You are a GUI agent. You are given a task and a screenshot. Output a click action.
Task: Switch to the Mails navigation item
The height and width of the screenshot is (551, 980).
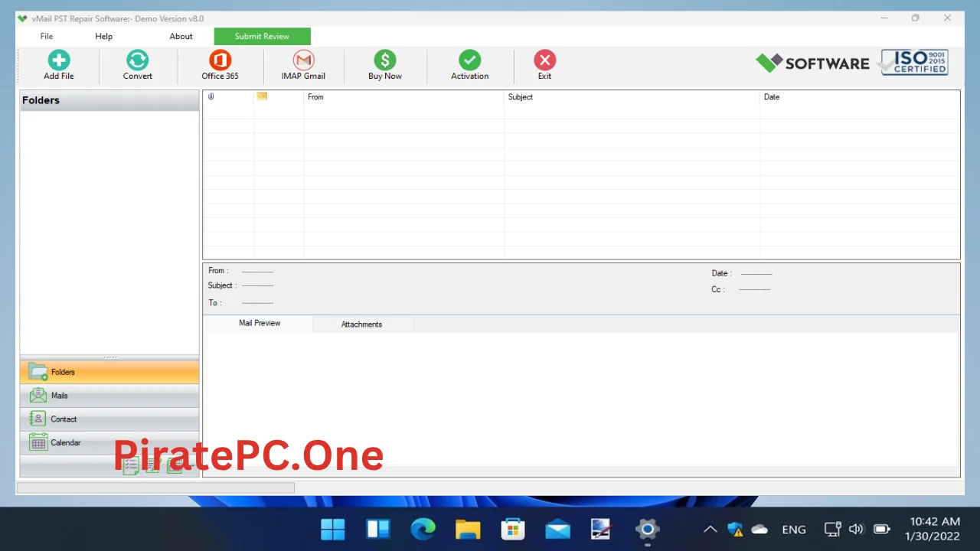pos(109,396)
